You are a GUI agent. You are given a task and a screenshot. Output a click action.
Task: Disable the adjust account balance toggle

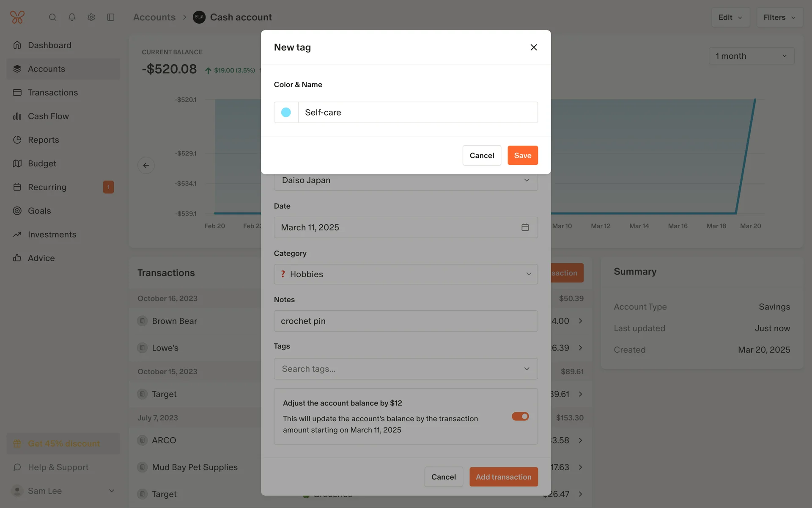[520, 417]
